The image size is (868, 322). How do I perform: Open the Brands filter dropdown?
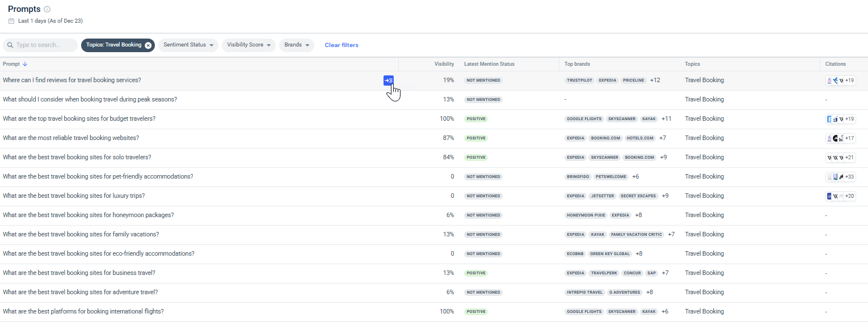[x=296, y=45]
